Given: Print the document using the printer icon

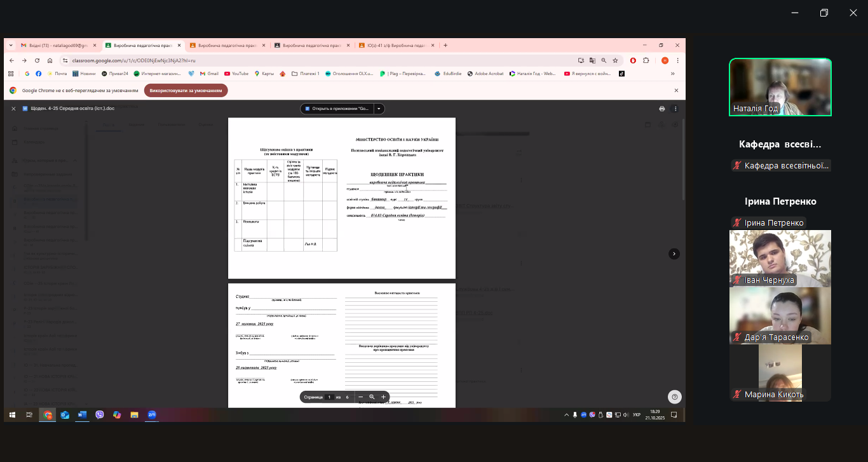Looking at the screenshot, I should [x=661, y=109].
